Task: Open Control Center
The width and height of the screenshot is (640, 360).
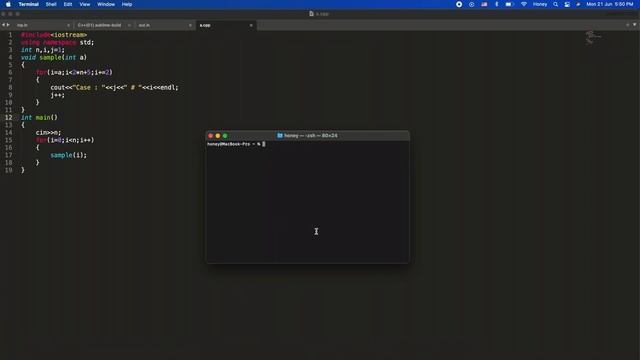Action: tap(567, 4)
